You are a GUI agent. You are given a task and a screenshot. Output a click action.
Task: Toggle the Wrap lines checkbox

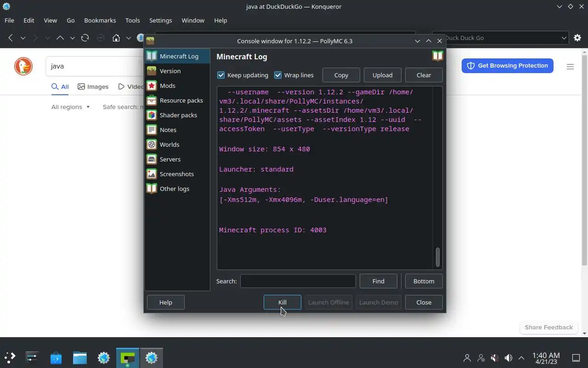[278, 75]
